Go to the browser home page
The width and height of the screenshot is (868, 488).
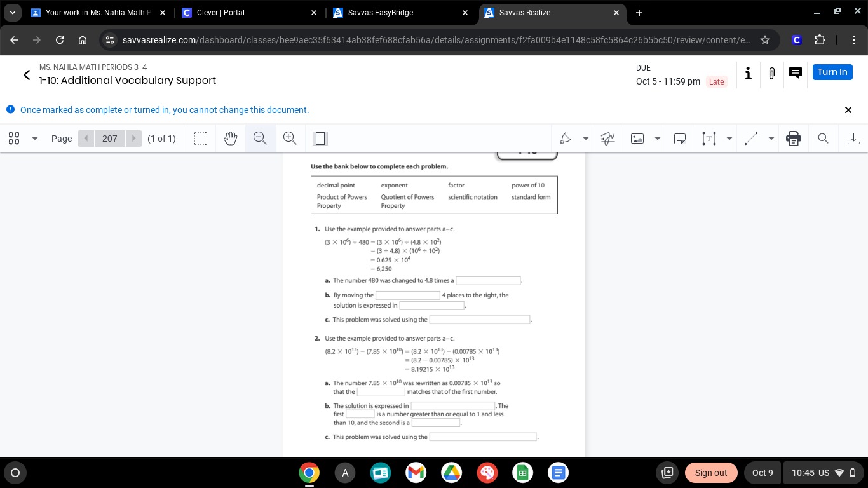[83, 39]
